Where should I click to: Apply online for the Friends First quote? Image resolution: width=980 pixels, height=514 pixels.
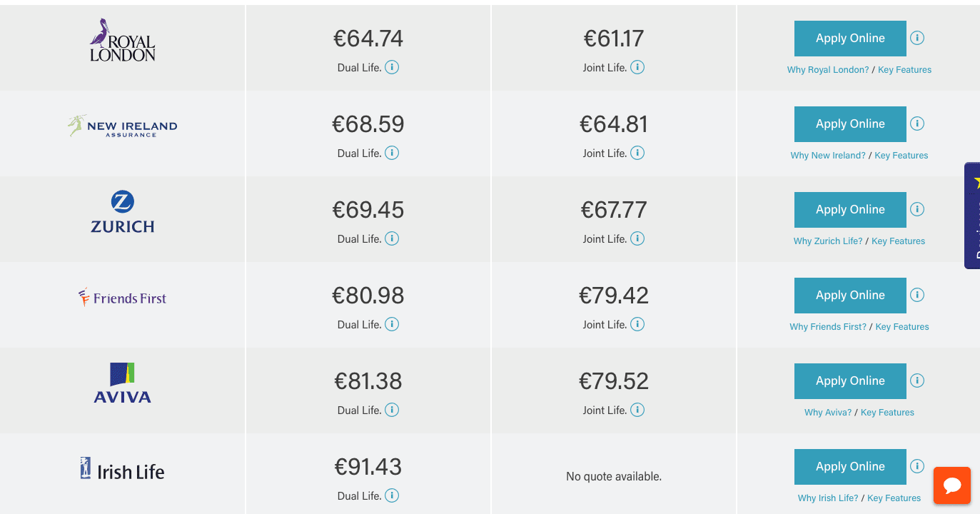849,296
